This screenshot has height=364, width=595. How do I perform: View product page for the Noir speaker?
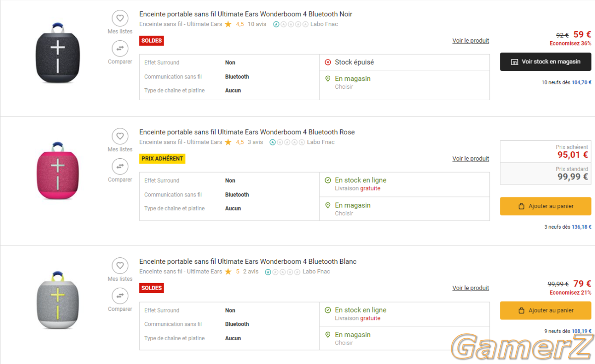point(471,41)
